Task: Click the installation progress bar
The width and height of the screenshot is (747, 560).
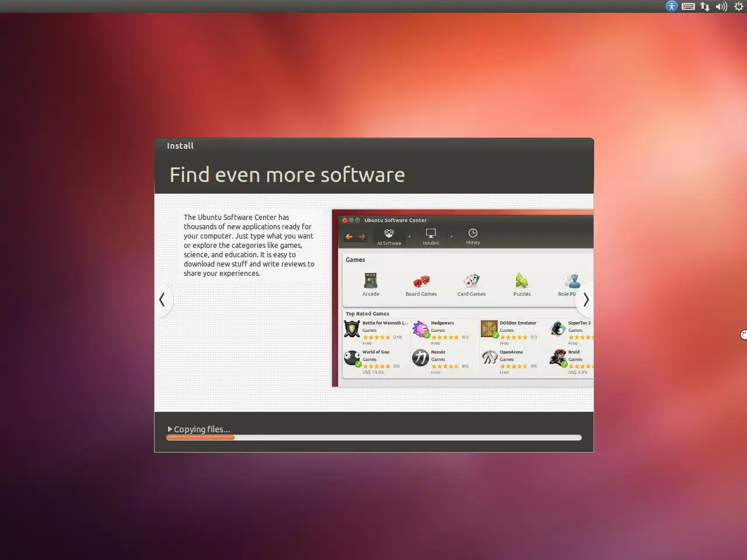Action: (374, 437)
